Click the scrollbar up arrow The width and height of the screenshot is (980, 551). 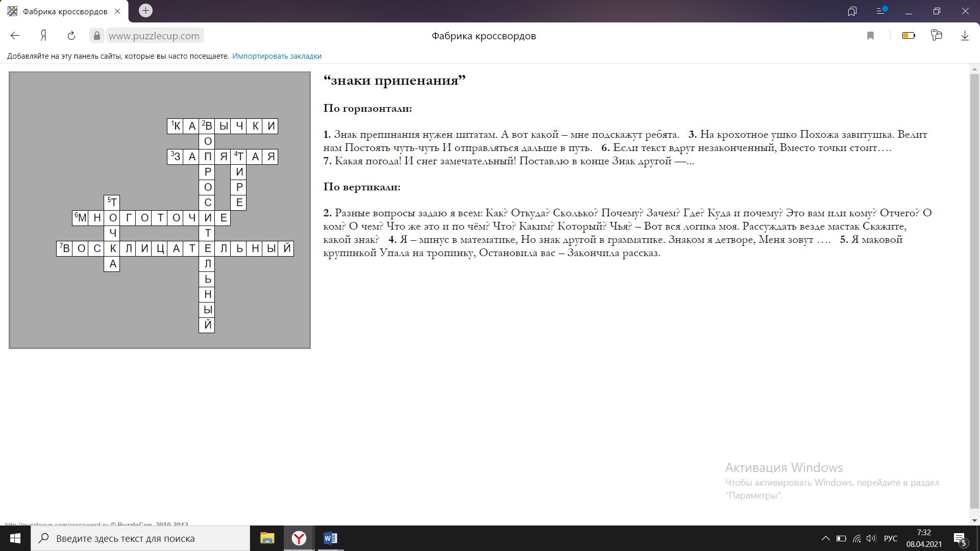click(x=974, y=69)
